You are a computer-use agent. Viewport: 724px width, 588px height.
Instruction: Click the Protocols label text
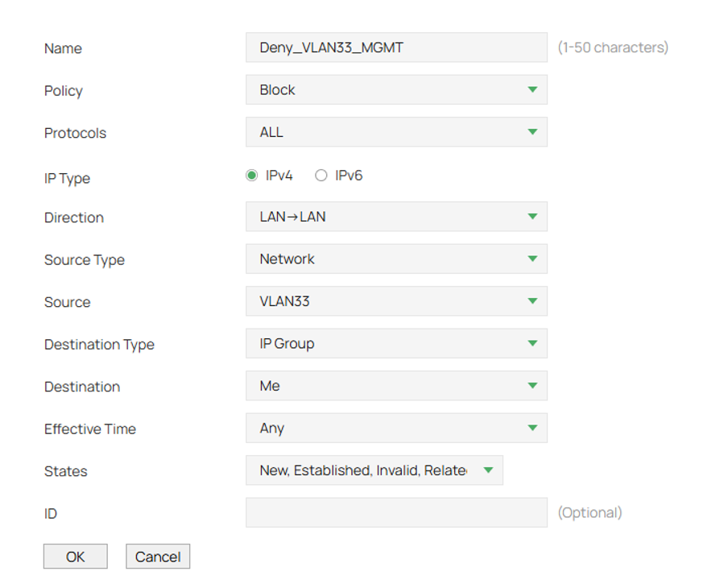[x=75, y=133]
